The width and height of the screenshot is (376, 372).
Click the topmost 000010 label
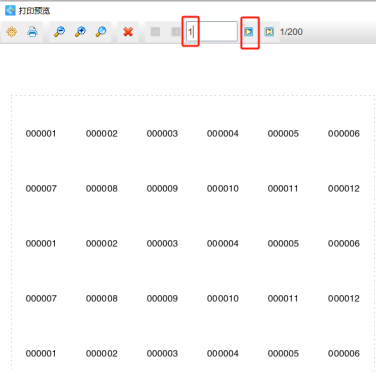(x=223, y=189)
